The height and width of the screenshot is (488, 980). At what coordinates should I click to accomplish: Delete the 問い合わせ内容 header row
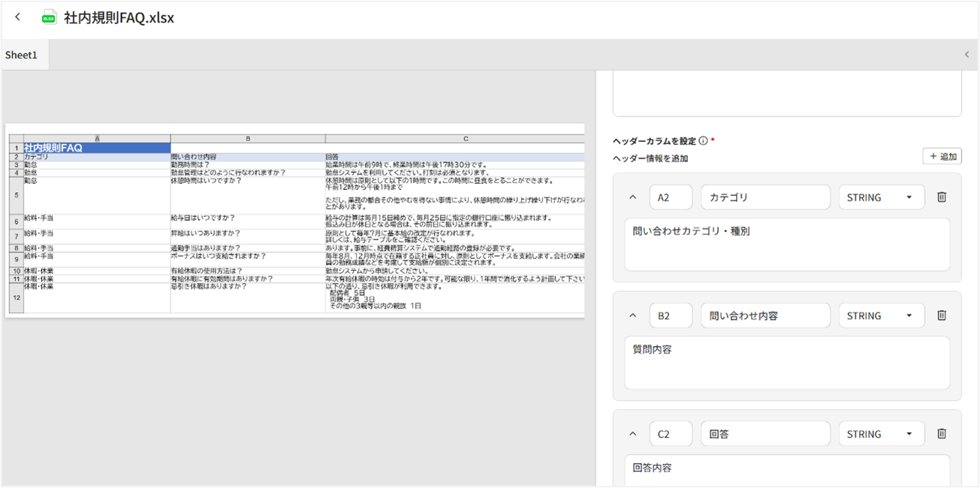coord(942,315)
